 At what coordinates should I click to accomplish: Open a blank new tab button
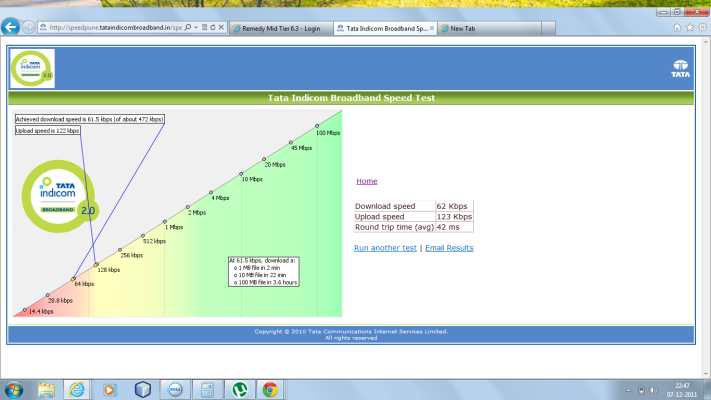548,28
